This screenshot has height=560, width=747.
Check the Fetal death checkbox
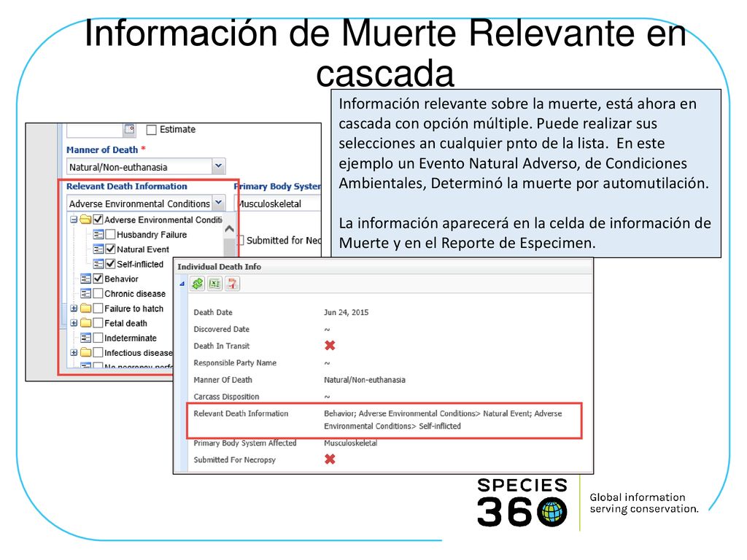98,323
